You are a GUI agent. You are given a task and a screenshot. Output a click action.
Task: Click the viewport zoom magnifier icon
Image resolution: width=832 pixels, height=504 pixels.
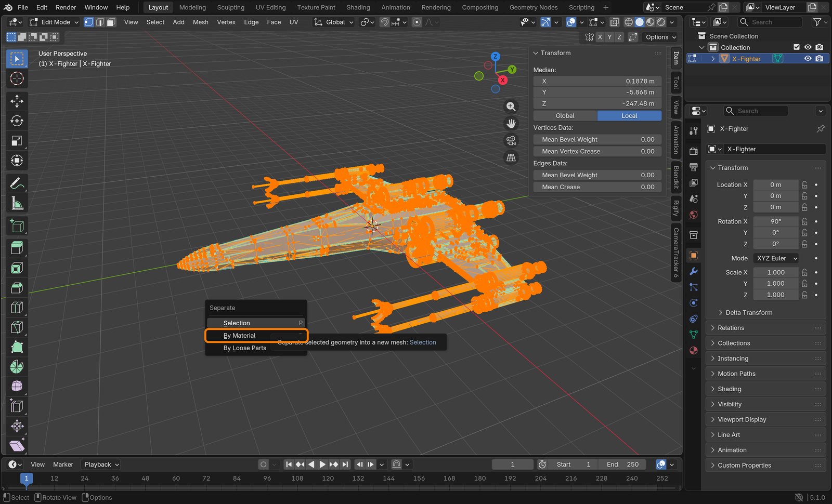(x=511, y=107)
